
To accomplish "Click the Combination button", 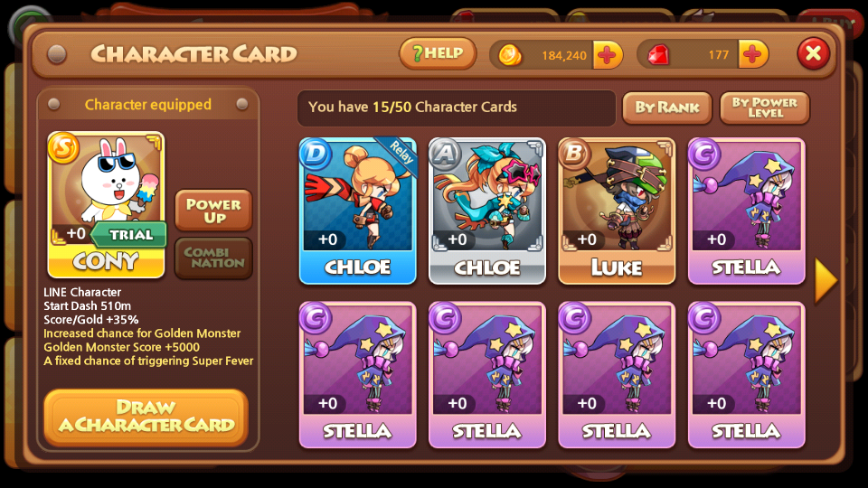I will [x=213, y=258].
